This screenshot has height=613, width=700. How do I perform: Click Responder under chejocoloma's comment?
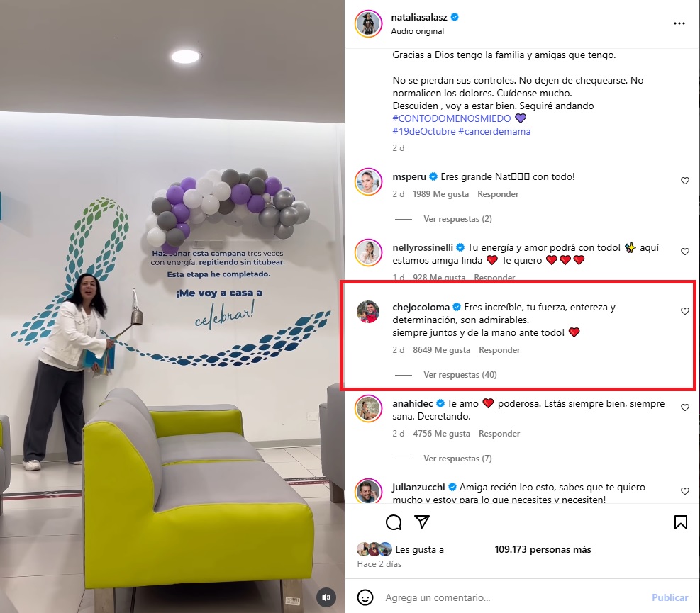pos(499,350)
